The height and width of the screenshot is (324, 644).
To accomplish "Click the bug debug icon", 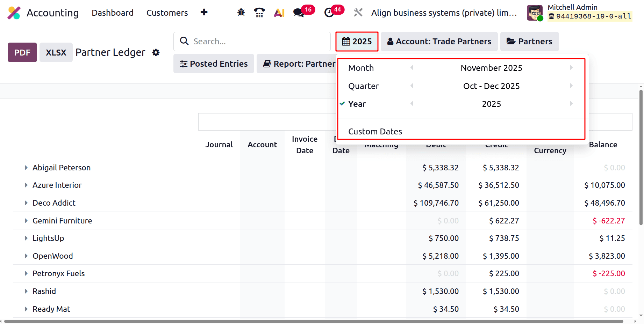I will (x=241, y=13).
